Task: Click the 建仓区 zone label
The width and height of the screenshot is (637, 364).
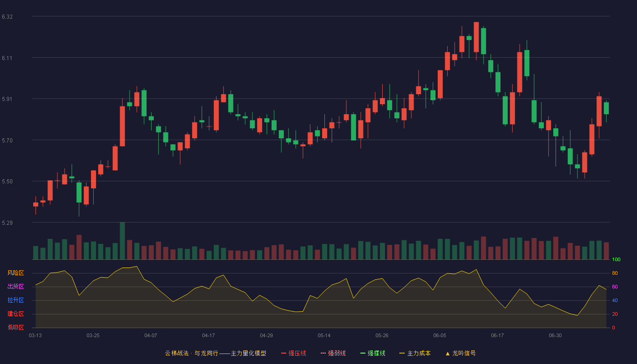Action: 15,314
